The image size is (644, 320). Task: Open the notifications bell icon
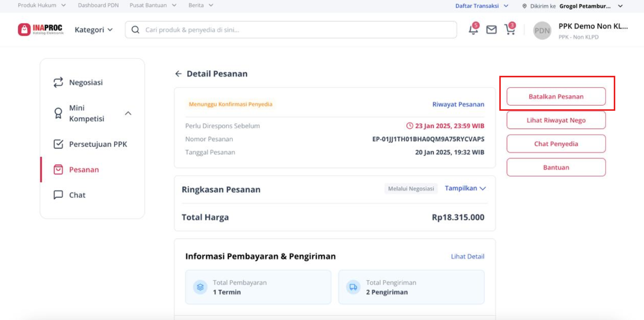coord(473,29)
